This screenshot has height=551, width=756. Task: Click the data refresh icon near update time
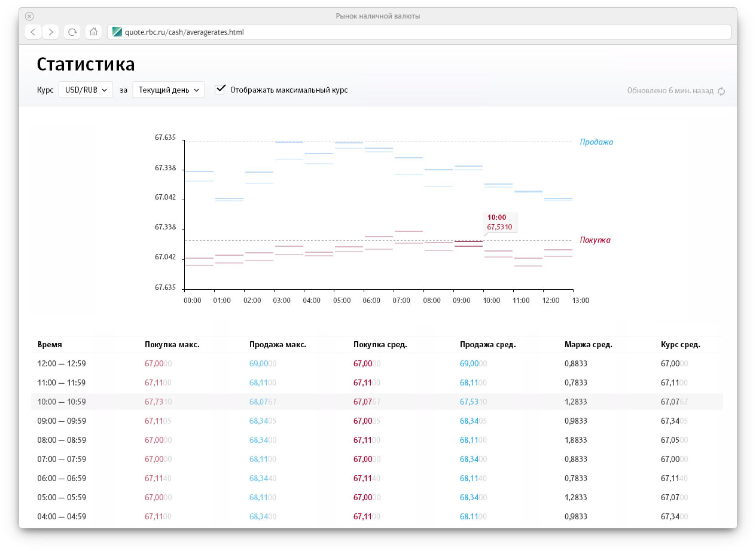click(x=721, y=91)
